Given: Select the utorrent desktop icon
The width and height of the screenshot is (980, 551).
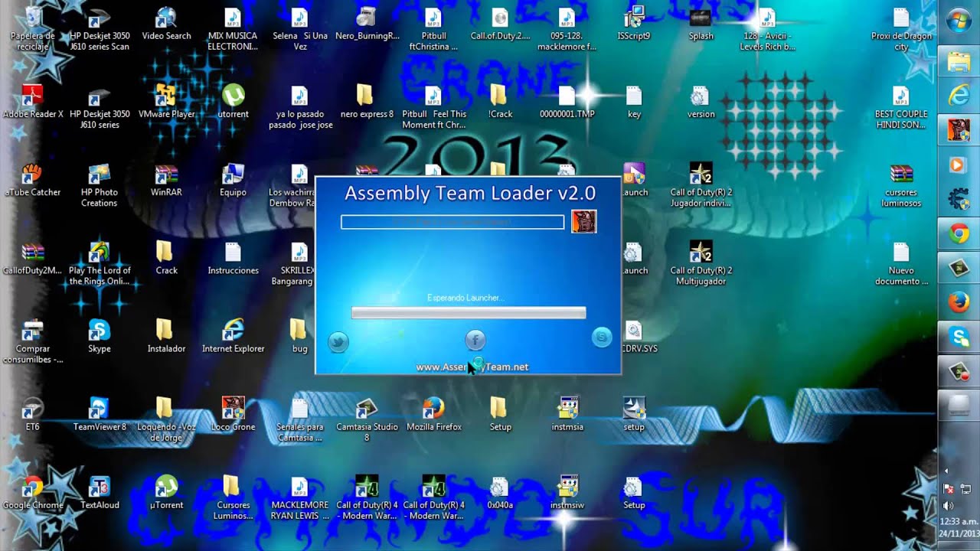Looking at the screenshot, I should pyautogui.click(x=233, y=103).
